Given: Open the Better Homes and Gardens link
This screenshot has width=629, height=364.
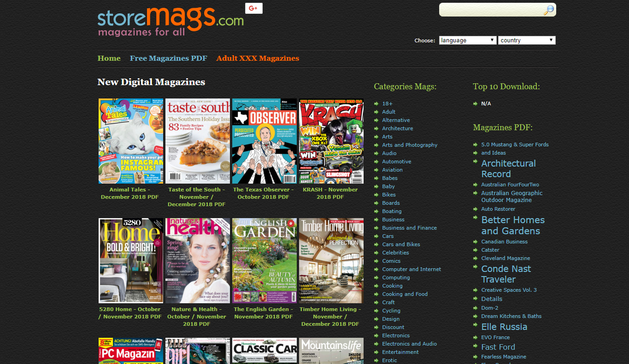Looking at the screenshot, I should pyautogui.click(x=513, y=225).
